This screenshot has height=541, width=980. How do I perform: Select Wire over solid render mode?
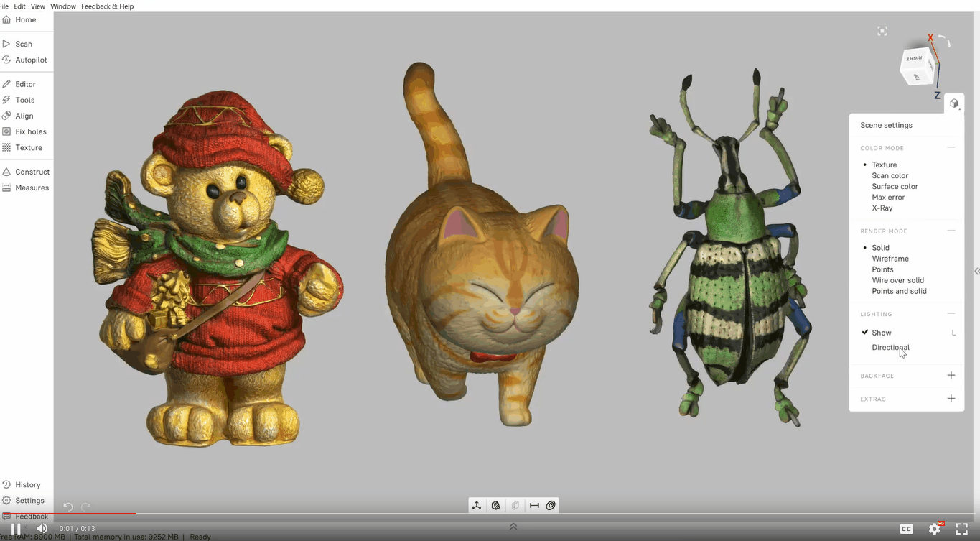tap(897, 280)
